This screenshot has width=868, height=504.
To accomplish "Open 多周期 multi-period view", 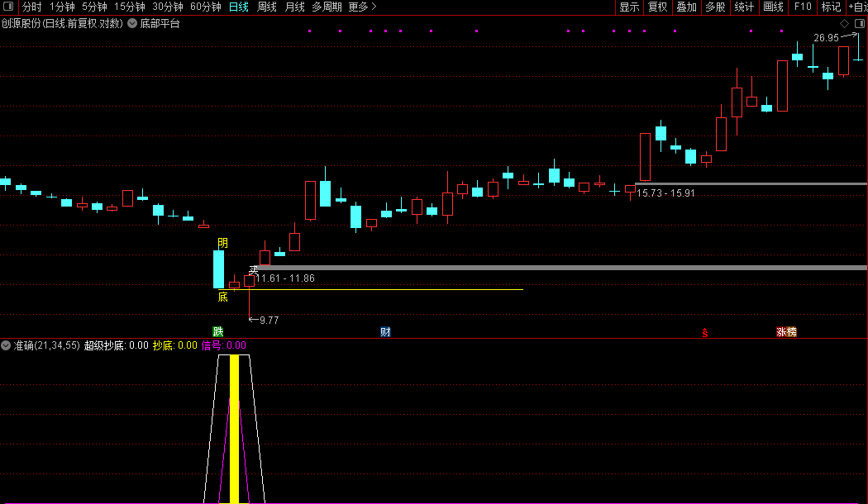I will (x=327, y=7).
